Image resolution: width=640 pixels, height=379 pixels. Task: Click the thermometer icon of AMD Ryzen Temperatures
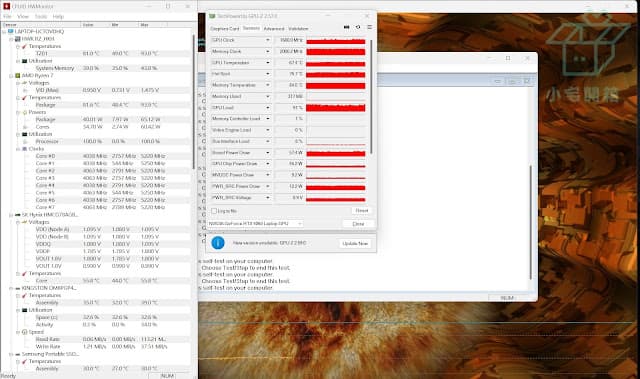pyautogui.click(x=24, y=98)
